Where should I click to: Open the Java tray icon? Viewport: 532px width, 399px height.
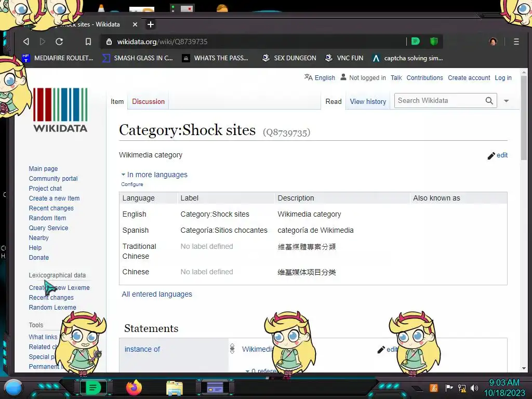point(434,388)
